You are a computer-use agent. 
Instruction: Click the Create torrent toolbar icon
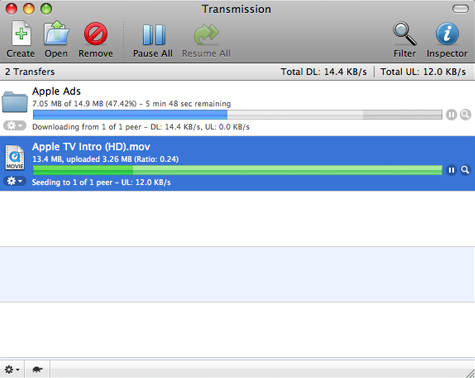pyautogui.click(x=21, y=34)
